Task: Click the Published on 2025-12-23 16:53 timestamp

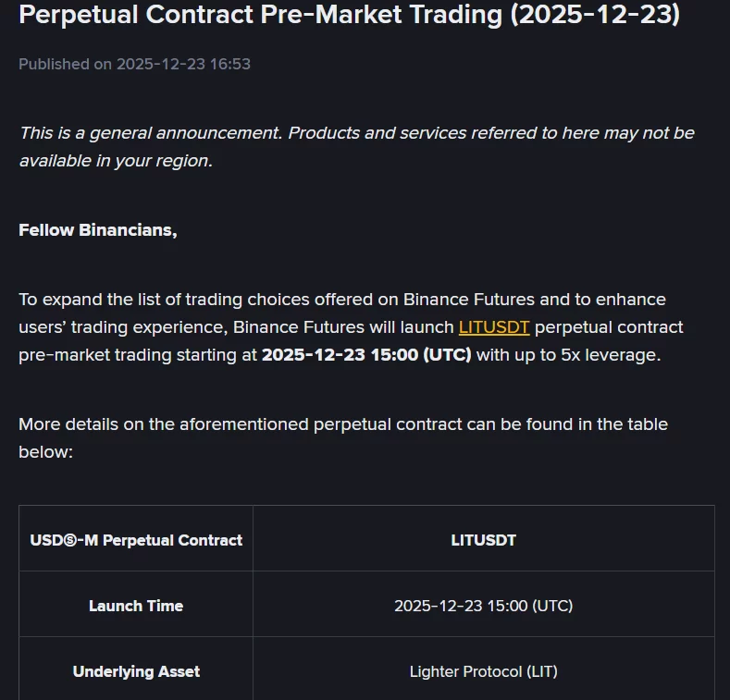Action: click(x=134, y=64)
